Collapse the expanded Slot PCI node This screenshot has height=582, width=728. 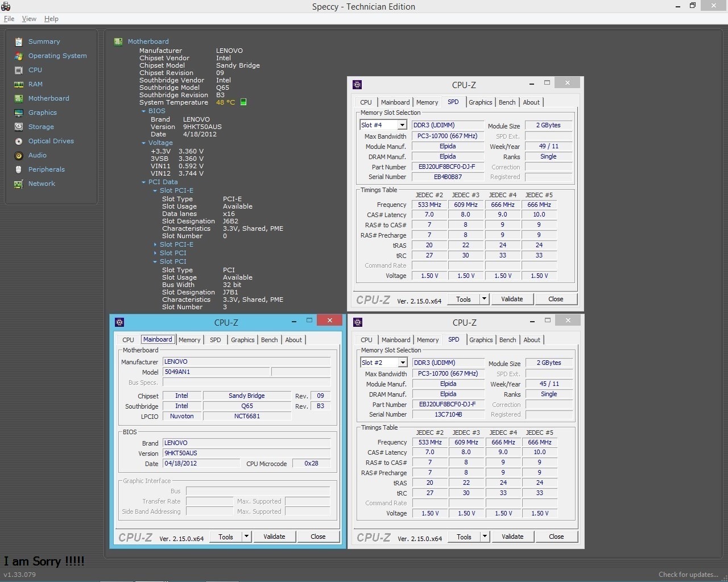click(x=155, y=262)
